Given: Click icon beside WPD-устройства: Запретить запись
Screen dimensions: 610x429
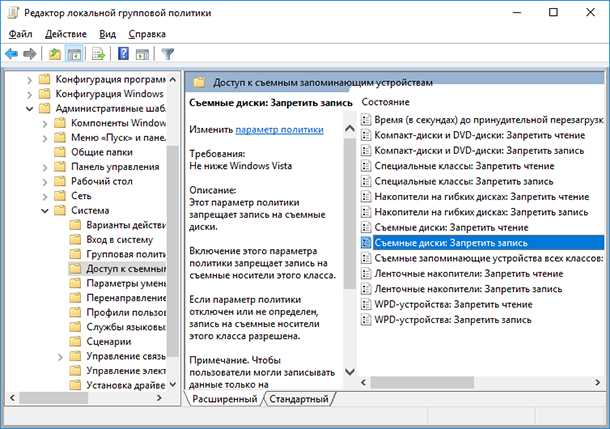Looking at the screenshot, I should (366, 320).
